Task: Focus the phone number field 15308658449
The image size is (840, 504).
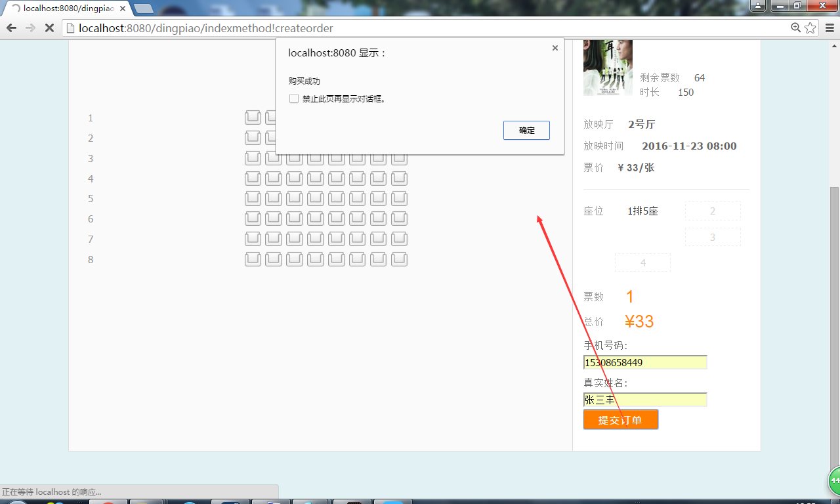Action: (645, 362)
